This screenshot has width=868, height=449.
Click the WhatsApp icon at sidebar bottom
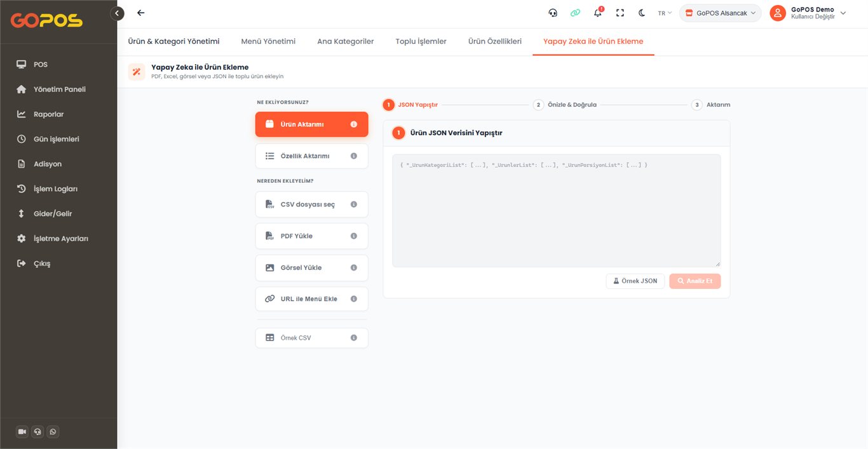(x=53, y=432)
